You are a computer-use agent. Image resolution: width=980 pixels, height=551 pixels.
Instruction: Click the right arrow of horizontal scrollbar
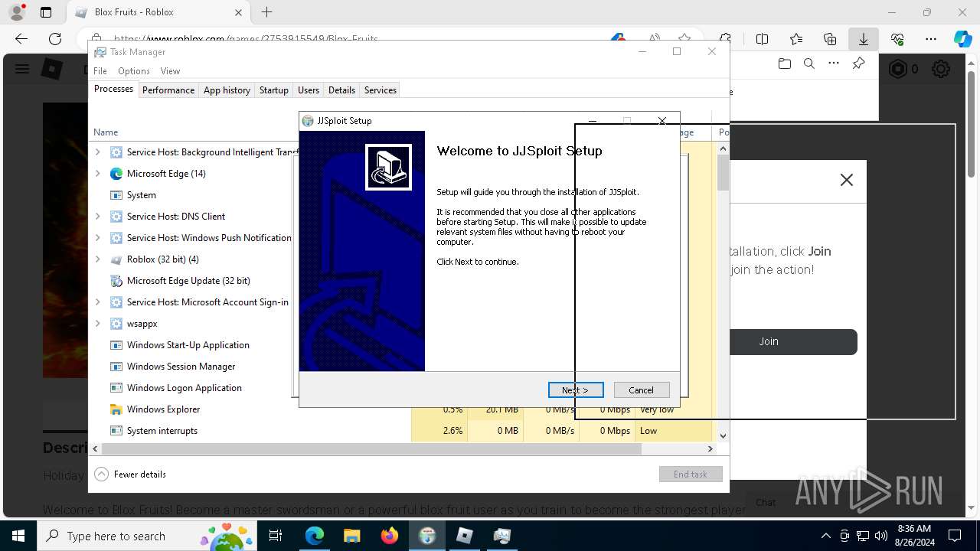click(x=710, y=449)
